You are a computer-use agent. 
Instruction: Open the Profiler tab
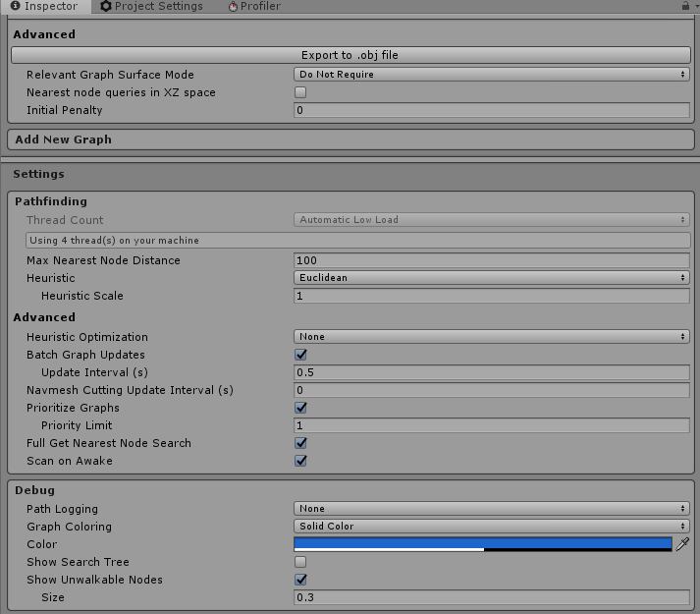point(254,6)
